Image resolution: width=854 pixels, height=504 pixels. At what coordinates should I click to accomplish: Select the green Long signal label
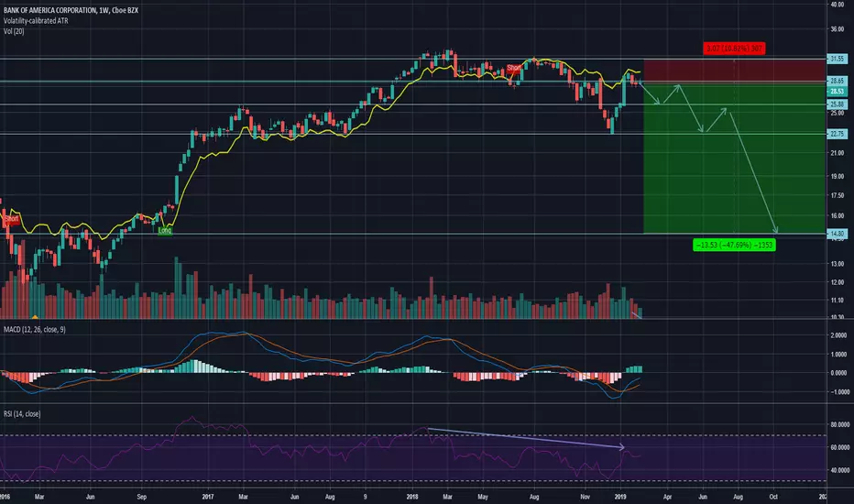(x=165, y=231)
